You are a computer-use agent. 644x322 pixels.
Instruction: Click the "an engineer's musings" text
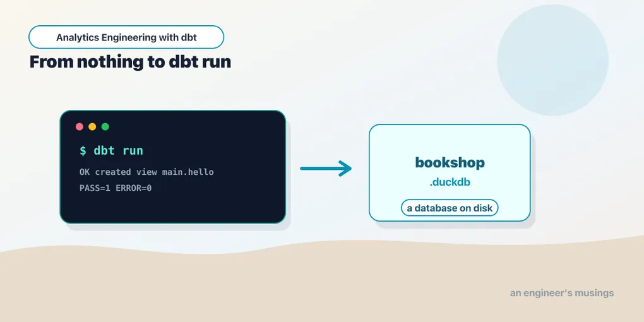(x=562, y=293)
